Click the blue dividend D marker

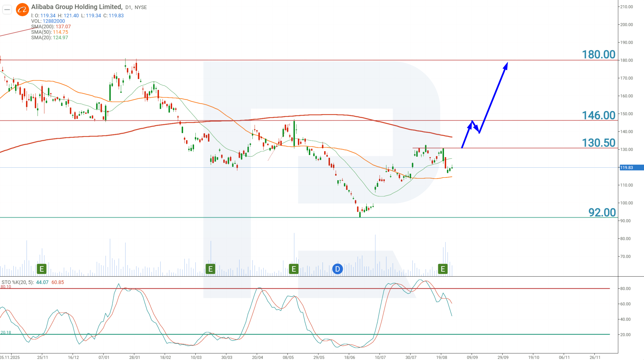point(338,269)
